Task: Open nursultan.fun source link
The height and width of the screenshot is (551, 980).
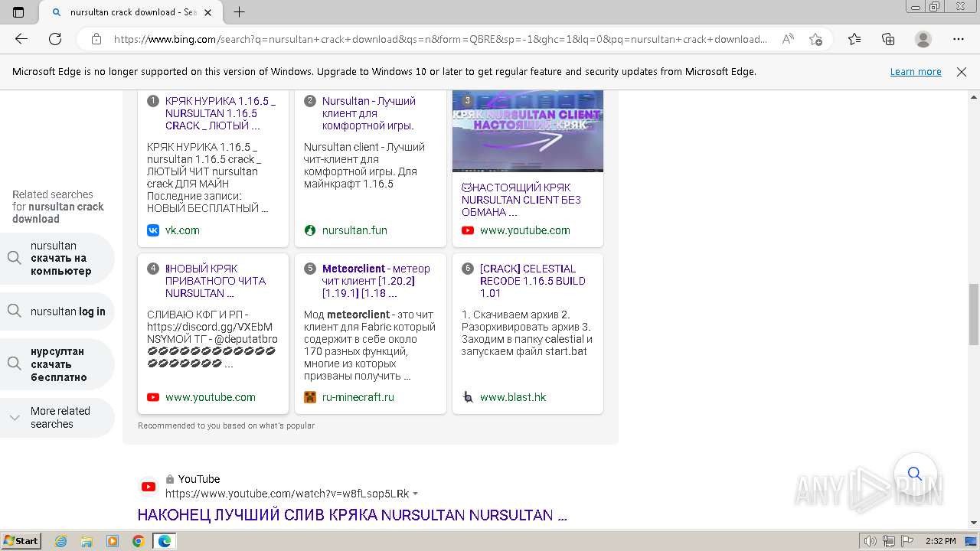Action: coord(354,230)
